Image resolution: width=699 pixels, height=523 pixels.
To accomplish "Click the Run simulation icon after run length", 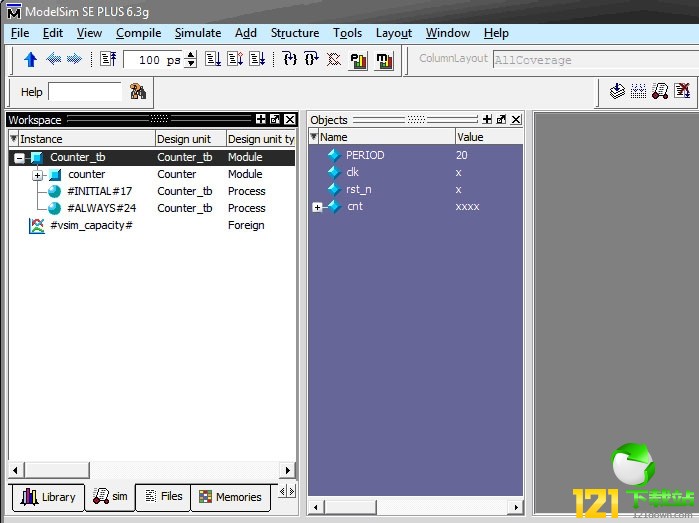I will (x=213, y=59).
